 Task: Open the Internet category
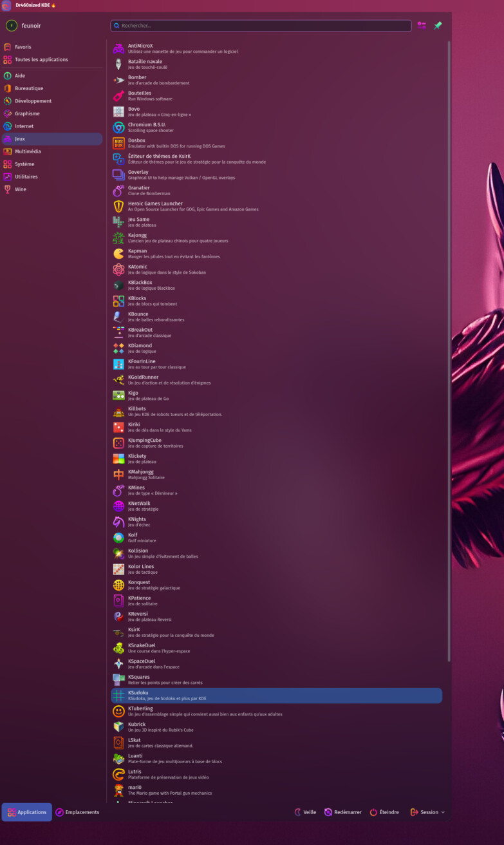[24, 126]
